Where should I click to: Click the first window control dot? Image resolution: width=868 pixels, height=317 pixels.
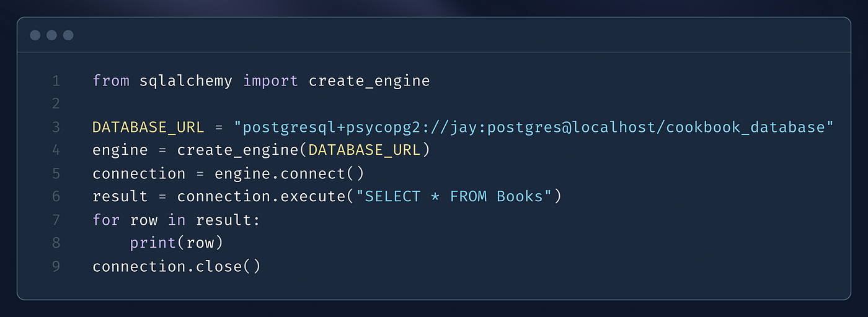tap(35, 35)
